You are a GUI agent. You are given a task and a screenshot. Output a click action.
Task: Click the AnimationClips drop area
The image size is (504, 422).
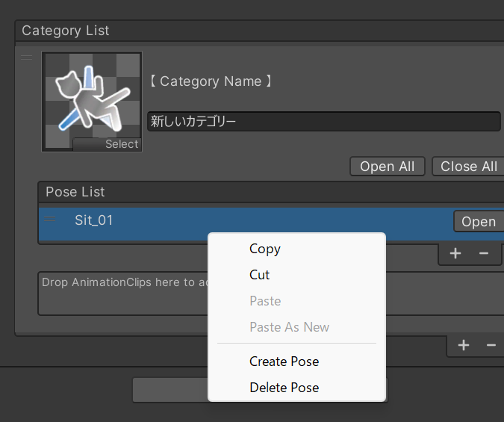click(123, 294)
